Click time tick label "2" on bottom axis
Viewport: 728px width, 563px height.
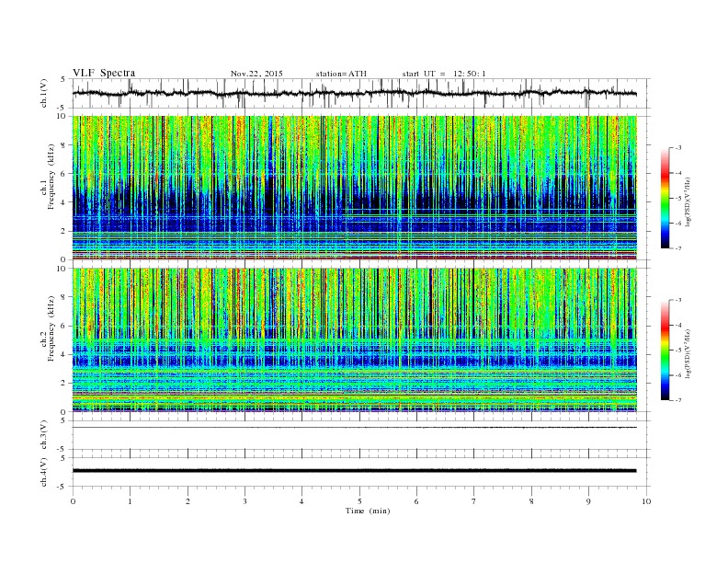188,501
